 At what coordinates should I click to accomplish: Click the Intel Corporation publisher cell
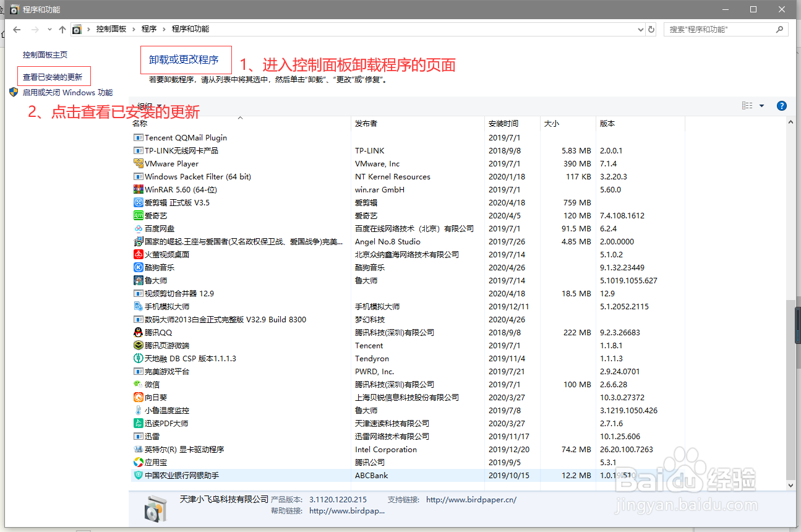[x=386, y=450]
